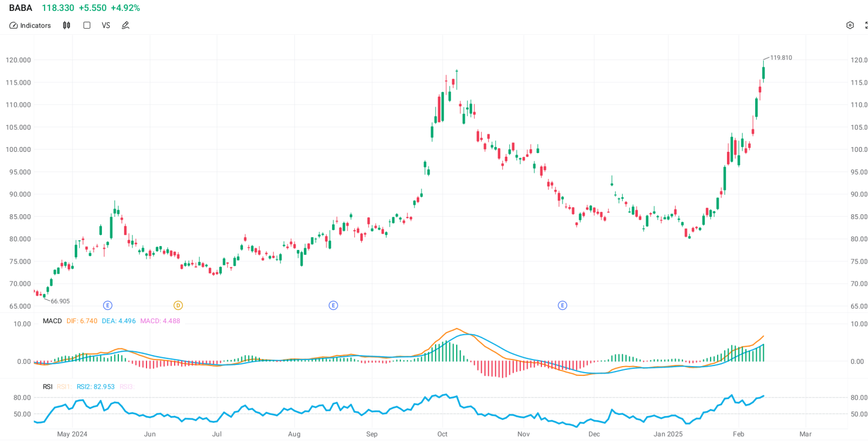Click the 65.000 price axis label
The image size is (868, 442).
click(x=20, y=306)
